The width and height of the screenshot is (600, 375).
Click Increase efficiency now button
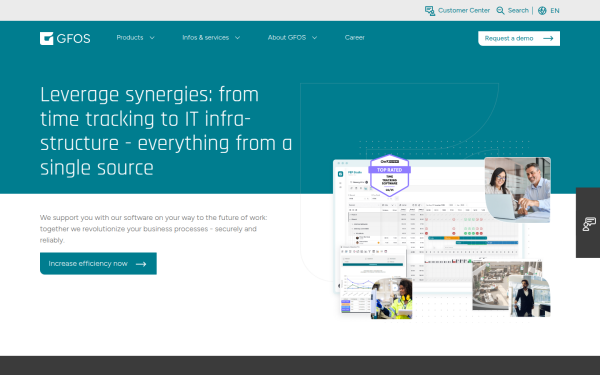point(98,263)
